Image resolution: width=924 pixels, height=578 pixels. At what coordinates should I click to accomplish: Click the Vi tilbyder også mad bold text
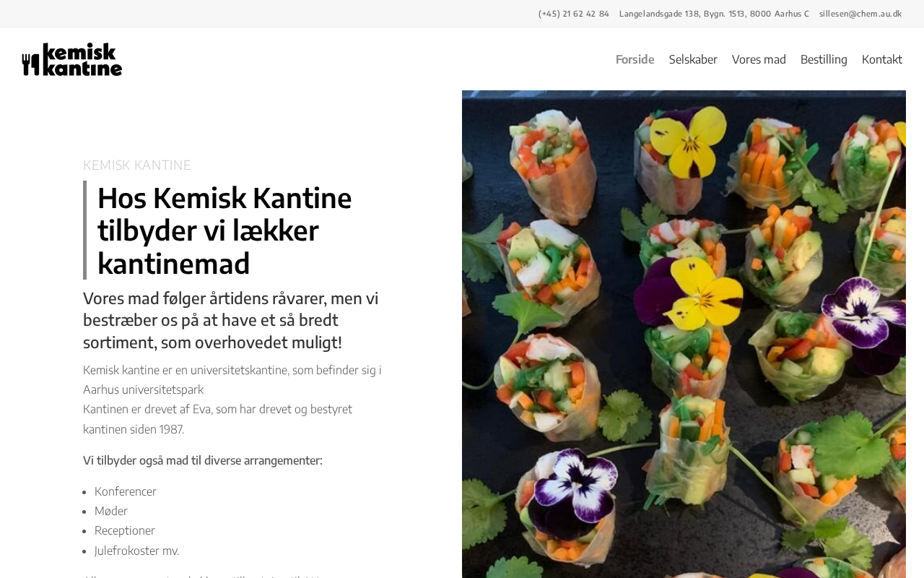tap(203, 460)
